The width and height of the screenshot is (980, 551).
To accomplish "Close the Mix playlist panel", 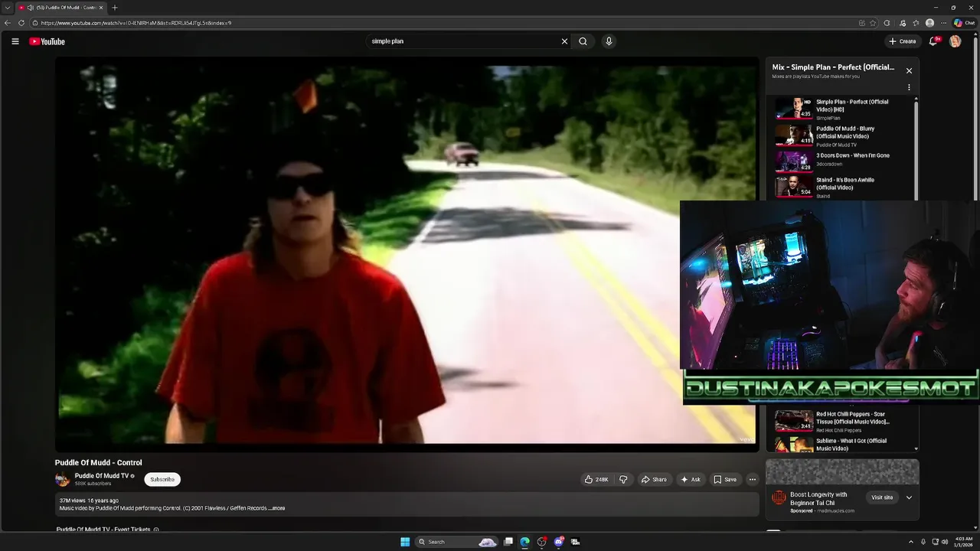I will point(909,70).
